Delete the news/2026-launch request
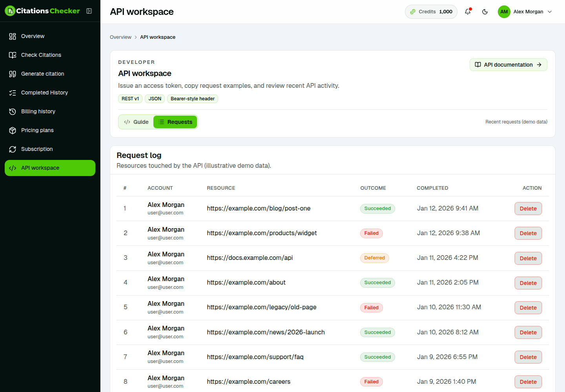This screenshot has width=565, height=392. coord(528,332)
